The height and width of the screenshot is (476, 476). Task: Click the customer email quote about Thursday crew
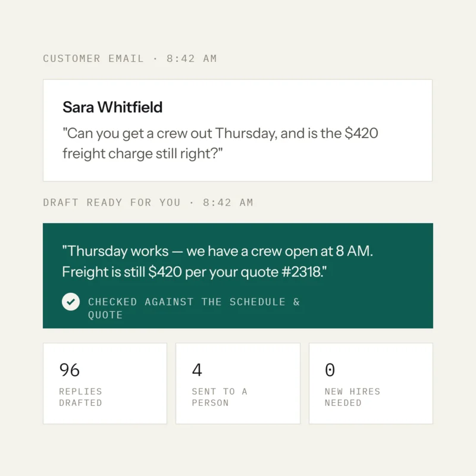pyautogui.click(x=220, y=143)
